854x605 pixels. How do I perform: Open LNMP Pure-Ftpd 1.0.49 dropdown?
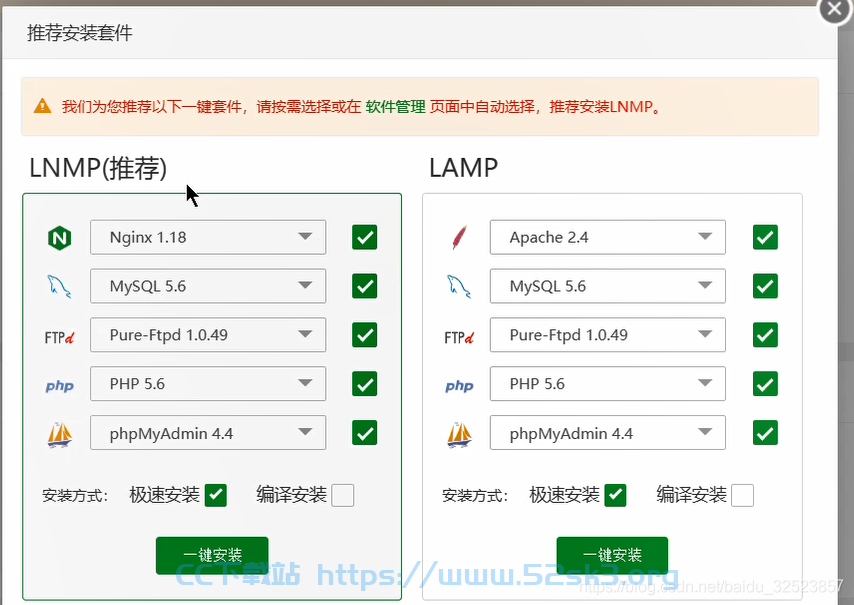(208, 335)
